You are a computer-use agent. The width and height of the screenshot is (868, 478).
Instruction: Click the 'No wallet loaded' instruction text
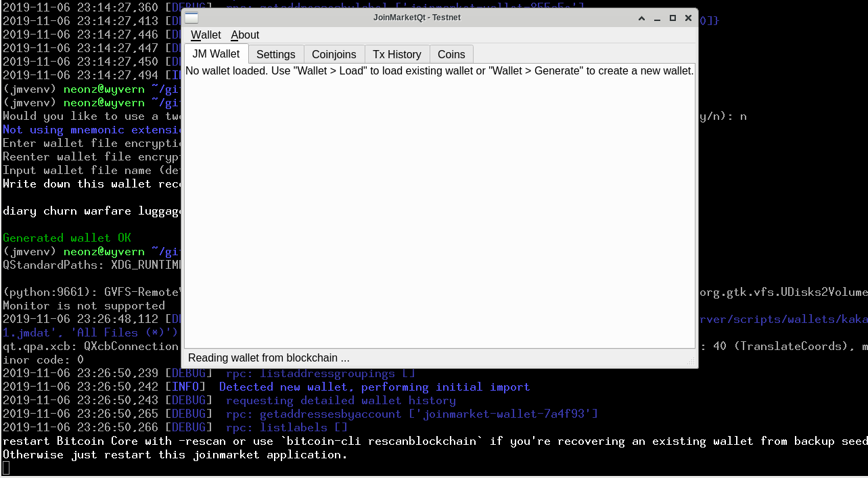439,70
